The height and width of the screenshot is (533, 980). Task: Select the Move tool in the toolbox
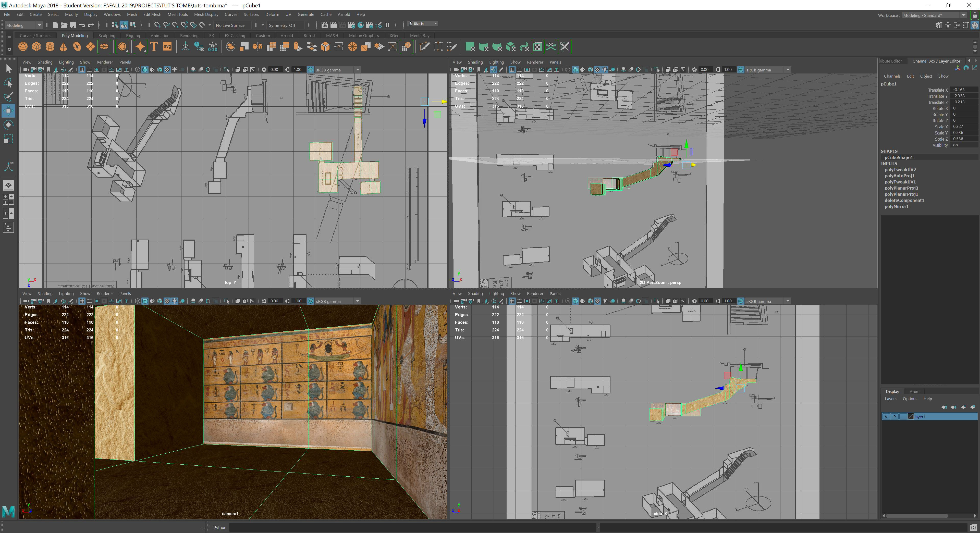(x=8, y=111)
